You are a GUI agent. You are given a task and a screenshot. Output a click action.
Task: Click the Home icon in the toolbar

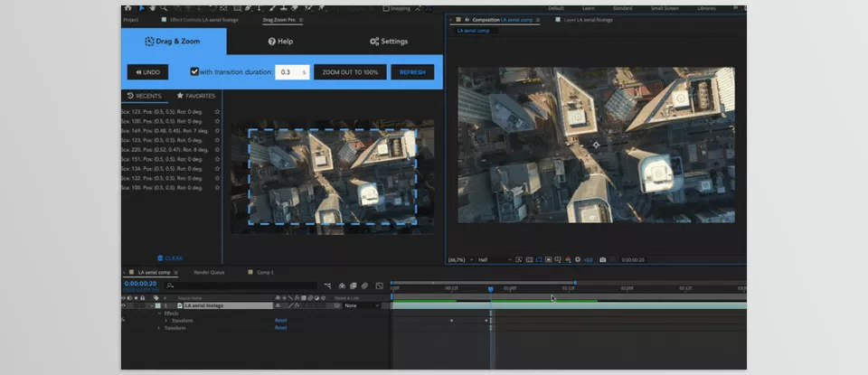pos(127,8)
